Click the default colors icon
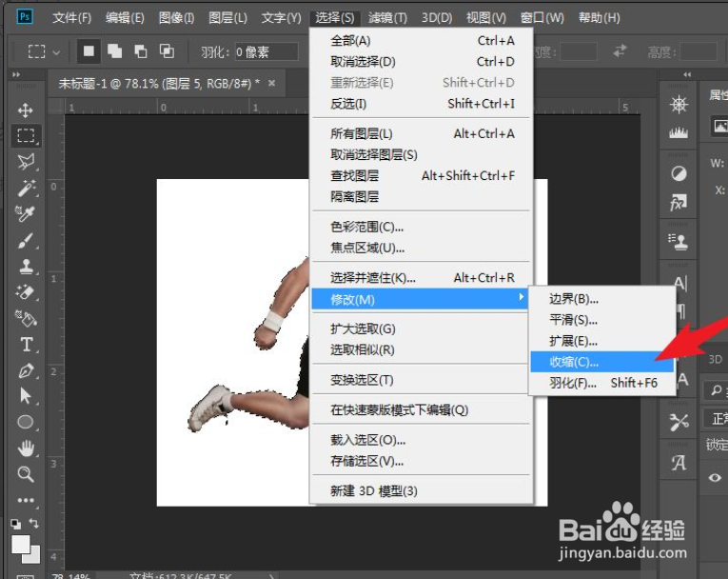This screenshot has height=579, width=728. [16, 524]
